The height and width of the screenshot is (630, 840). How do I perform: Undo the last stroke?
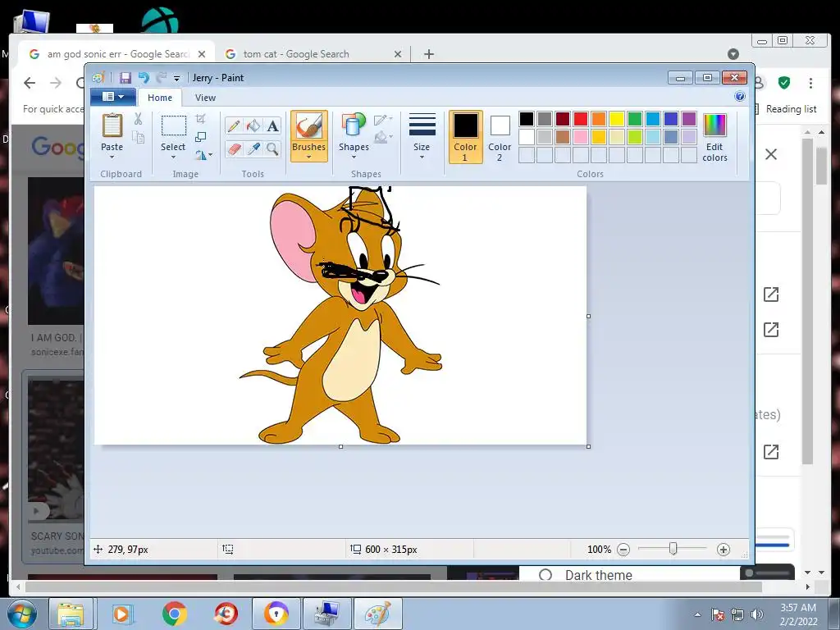coord(144,78)
